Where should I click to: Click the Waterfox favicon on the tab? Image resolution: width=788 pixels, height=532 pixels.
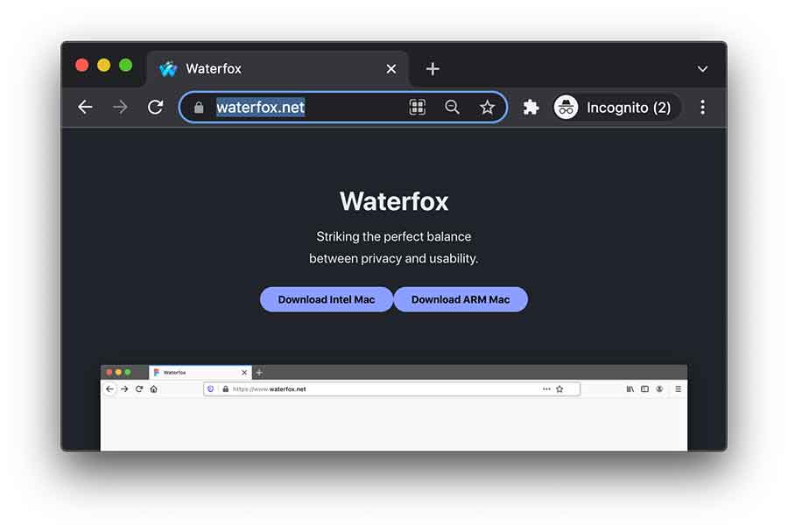tap(167, 68)
